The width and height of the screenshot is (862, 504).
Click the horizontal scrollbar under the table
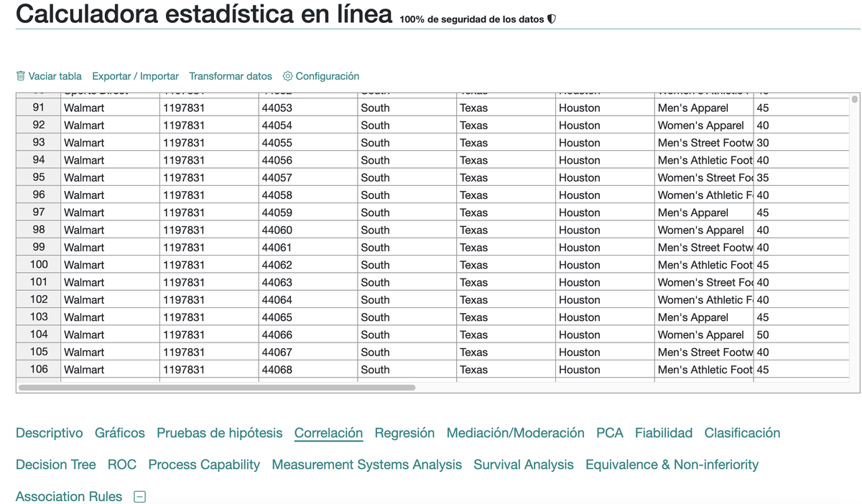coord(217,388)
